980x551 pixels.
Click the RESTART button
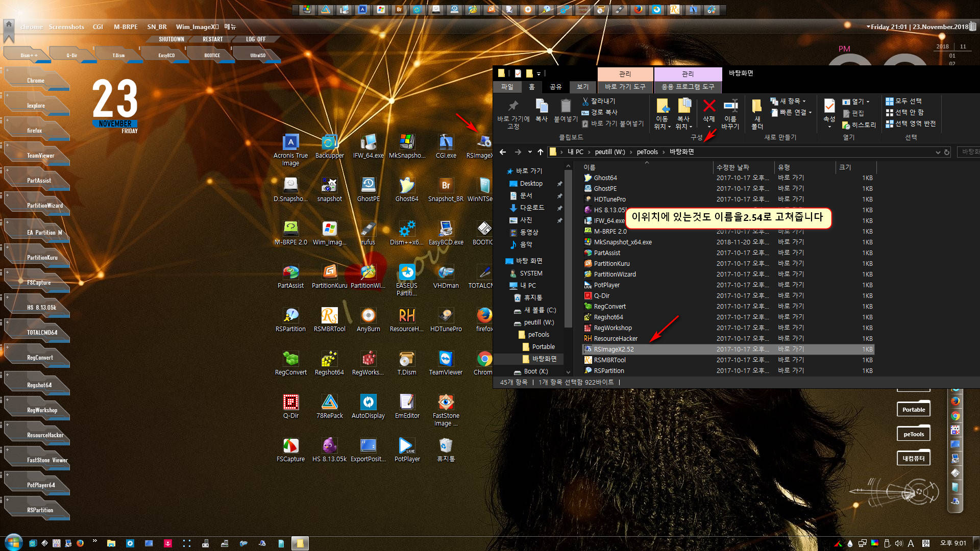(x=213, y=39)
